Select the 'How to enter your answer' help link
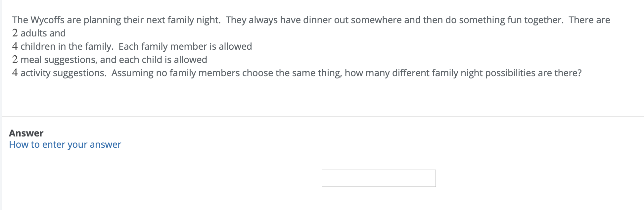Viewport: 644px width, 210px height. click(65, 144)
